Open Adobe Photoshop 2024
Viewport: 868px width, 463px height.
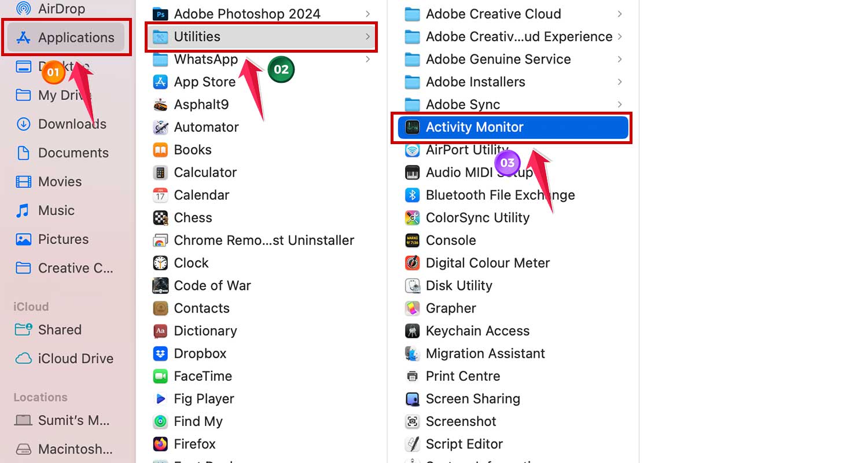click(x=249, y=13)
